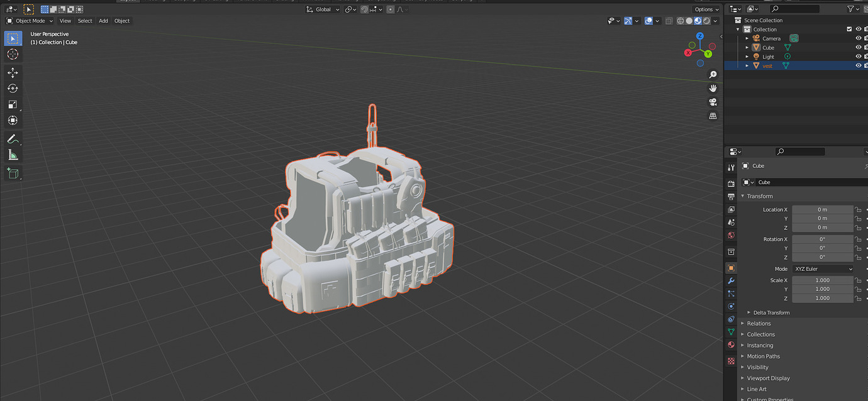
Task: Open the Particles properties tab
Action: [731, 294]
